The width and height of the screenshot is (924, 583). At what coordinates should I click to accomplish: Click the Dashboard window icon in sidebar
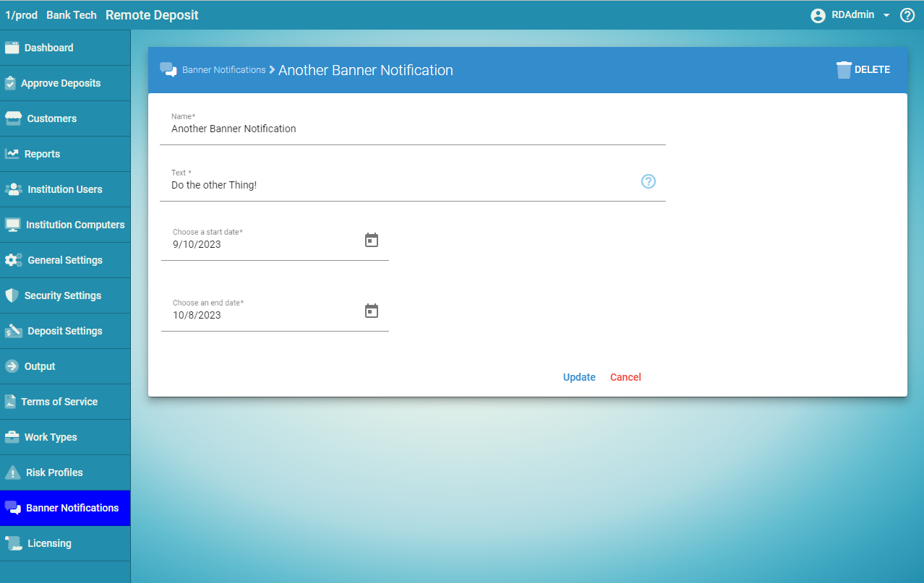[x=12, y=48]
